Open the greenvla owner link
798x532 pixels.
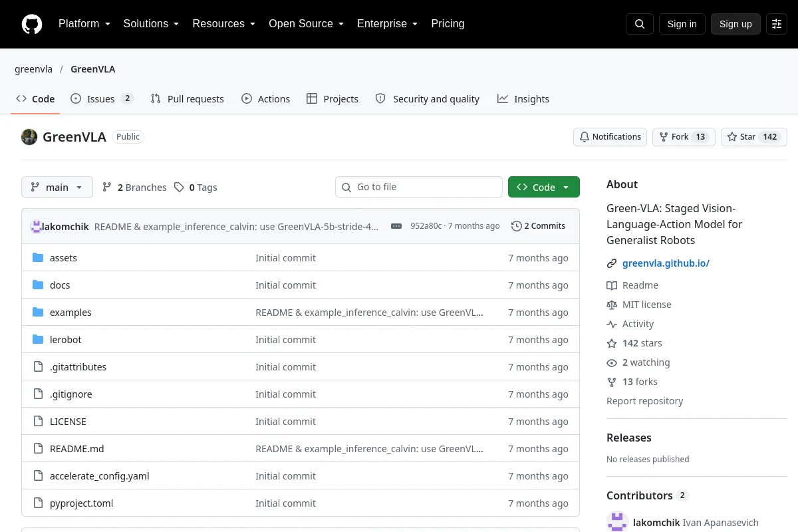click(33, 69)
